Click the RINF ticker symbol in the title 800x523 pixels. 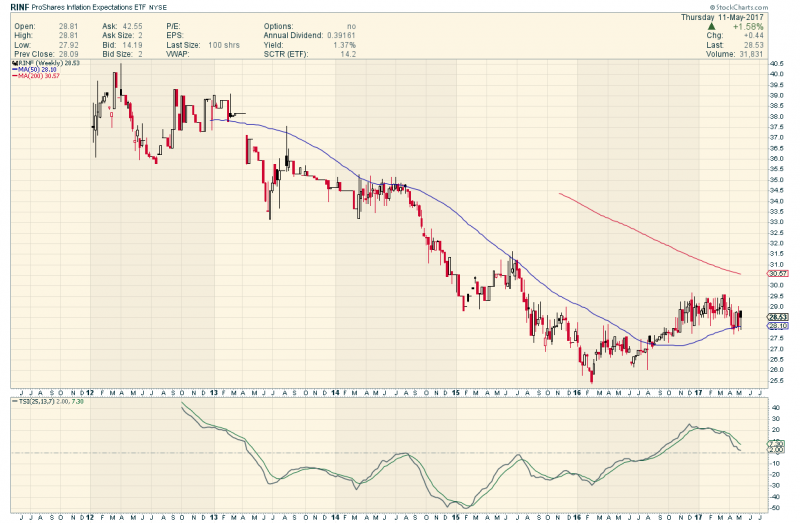point(19,8)
